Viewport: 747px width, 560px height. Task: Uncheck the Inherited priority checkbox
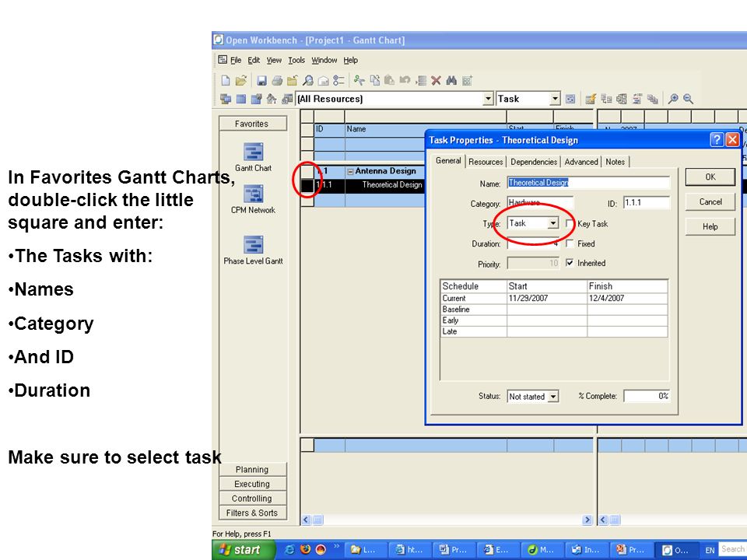(x=570, y=263)
